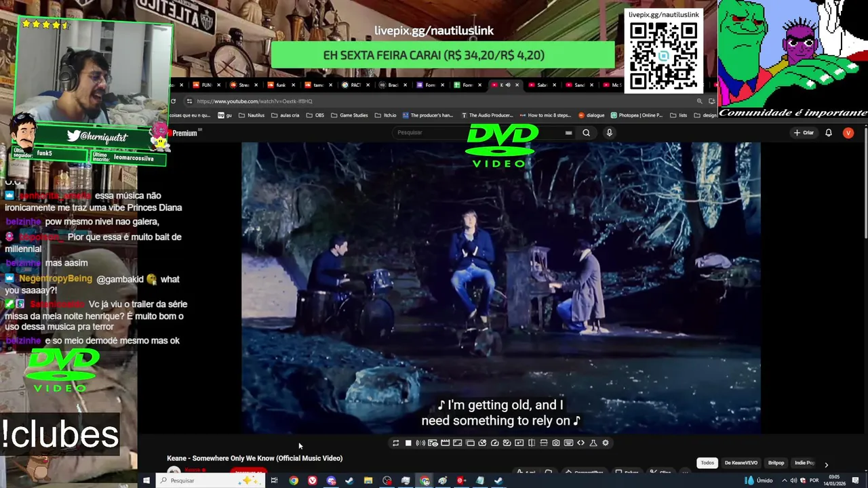This screenshot has height=488, width=868.
Task: Open the extension settings gear icon in the toolbar
Action: [x=606, y=443]
